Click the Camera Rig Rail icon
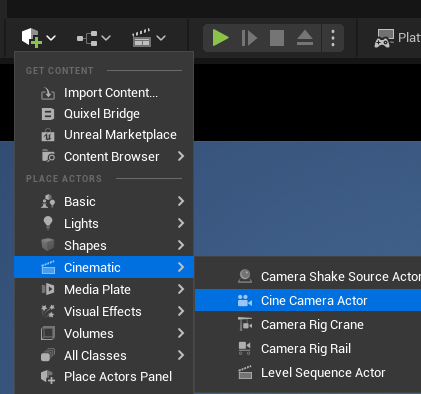The width and height of the screenshot is (421, 394). click(x=245, y=348)
